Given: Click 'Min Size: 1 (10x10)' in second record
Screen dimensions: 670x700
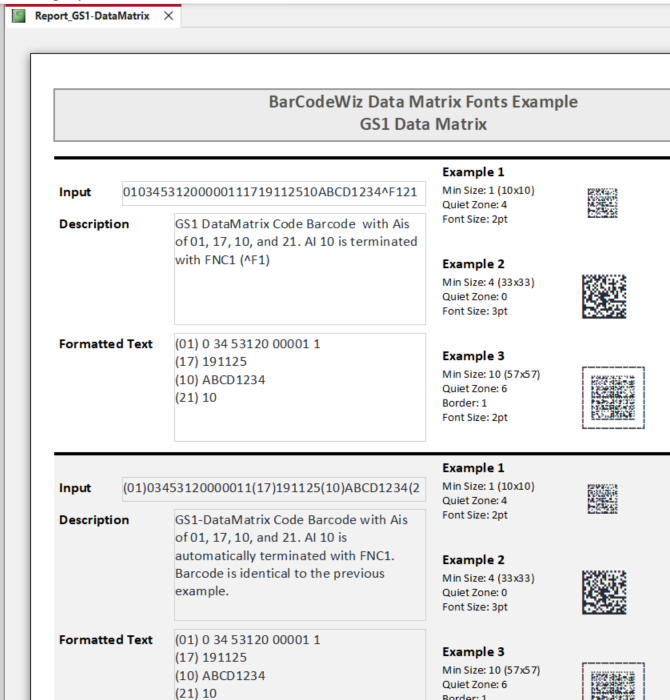Looking at the screenshot, I should (488, 487).
